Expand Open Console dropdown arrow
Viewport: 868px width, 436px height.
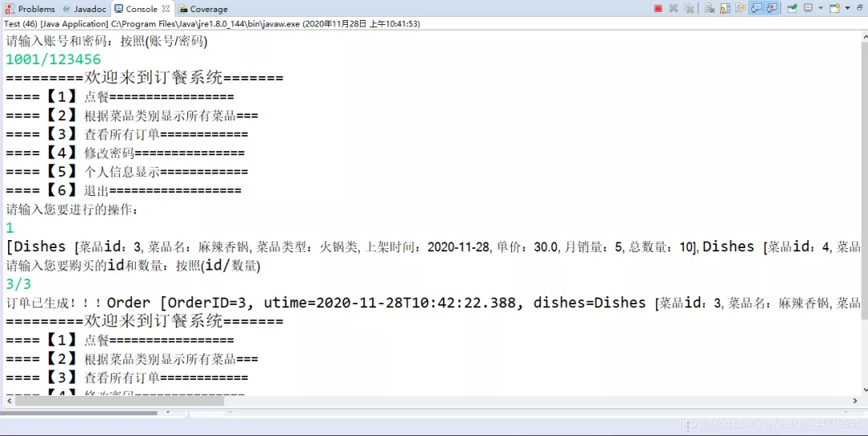[x=847, y=8]
